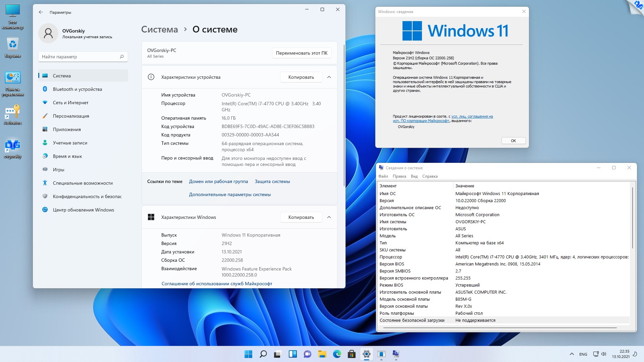
Task: Open Сеть и Интернет settings section
Action: coord(70,103)
